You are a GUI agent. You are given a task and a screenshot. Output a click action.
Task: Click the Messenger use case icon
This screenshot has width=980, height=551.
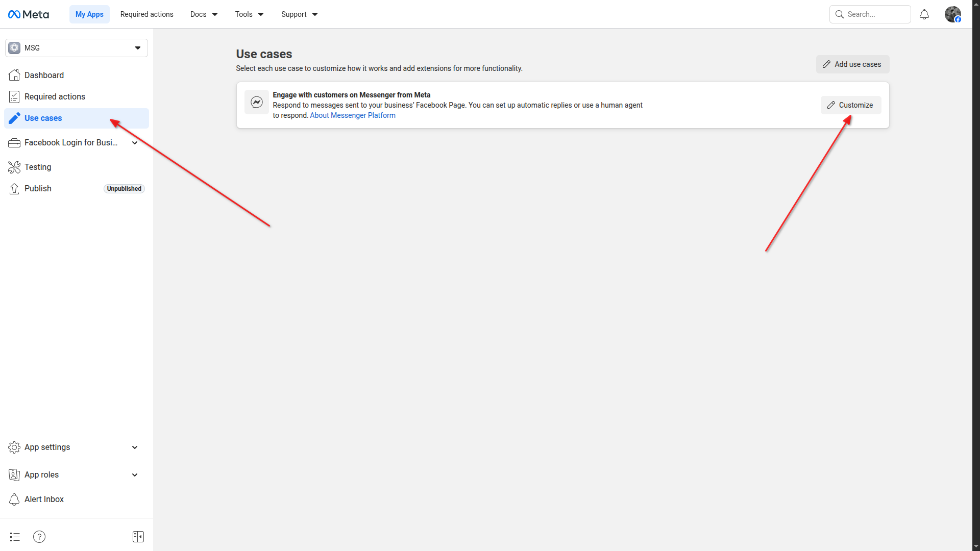point(257,103)
